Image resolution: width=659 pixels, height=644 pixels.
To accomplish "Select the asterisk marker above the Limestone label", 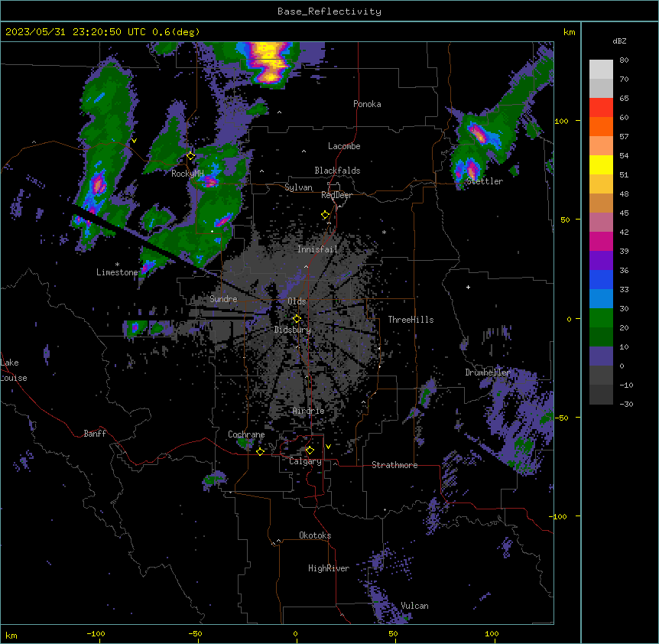I will pyautogui.click(x=117, y=265).
